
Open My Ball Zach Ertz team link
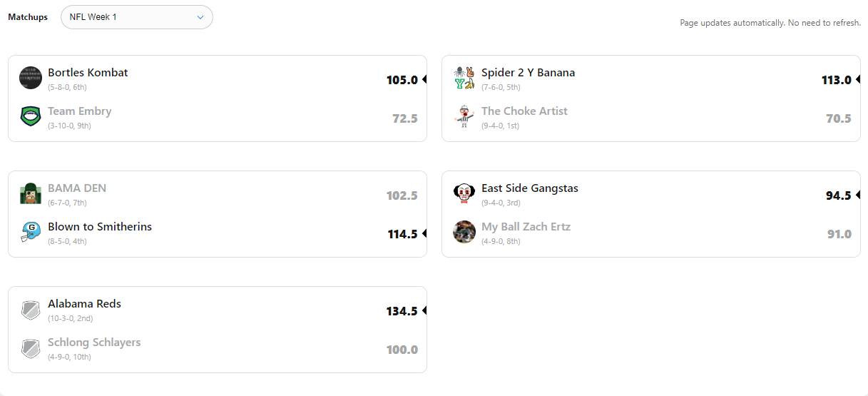click(526, 227)
